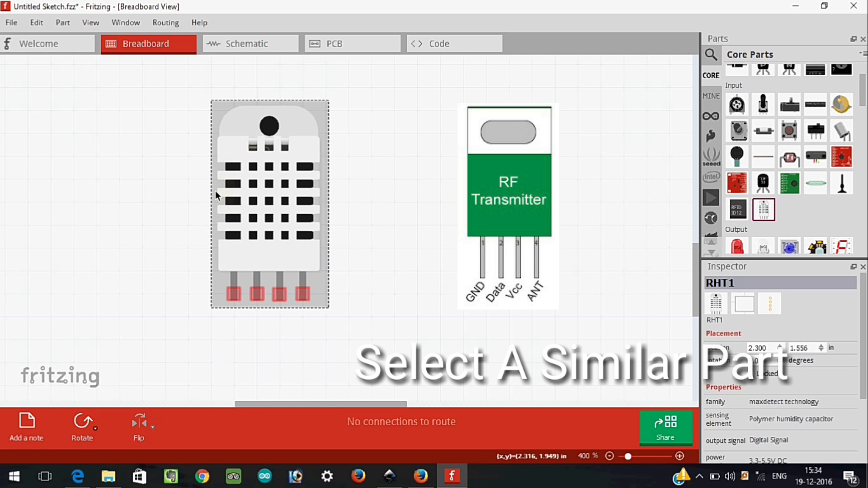Click the canvas horizontal scrollbar
The image size is (868, 488).
(x=321, y=404)
